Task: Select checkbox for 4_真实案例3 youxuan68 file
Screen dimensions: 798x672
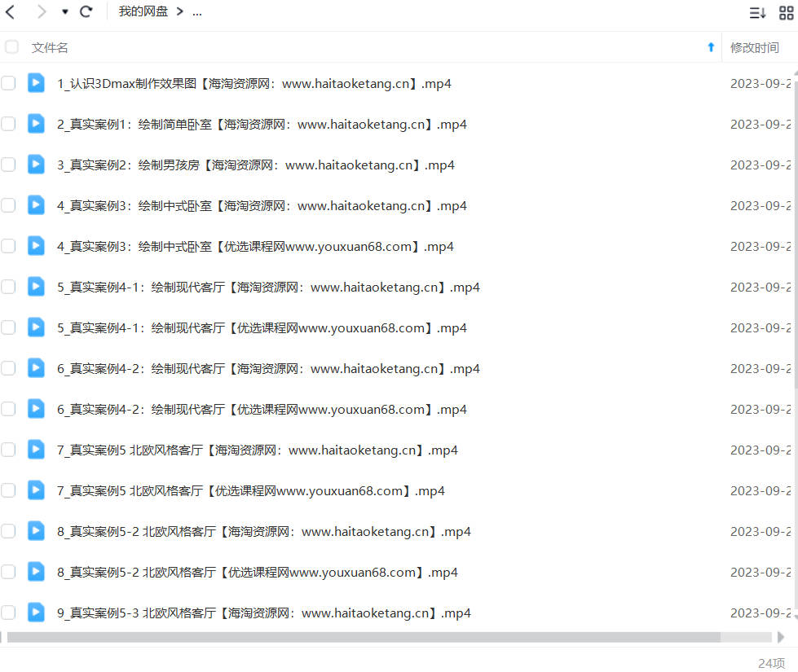Action: [8, 246]
